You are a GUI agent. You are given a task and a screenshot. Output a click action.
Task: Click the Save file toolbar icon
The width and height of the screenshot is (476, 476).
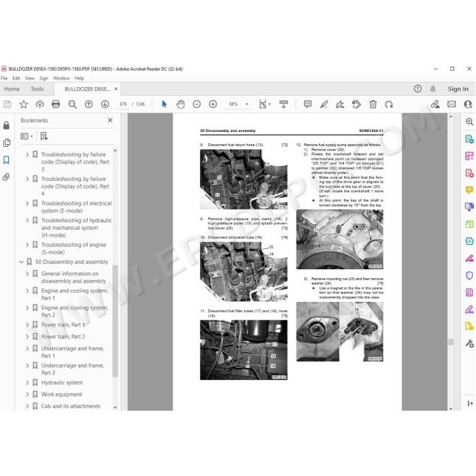[x=7, y=105]
